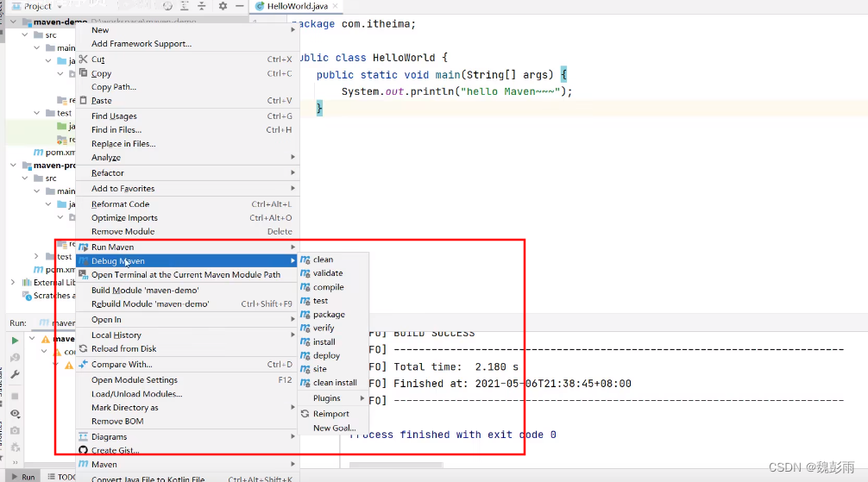Click the Reload from Disk icon
868x482 pixels.
[x=83, y=348]
